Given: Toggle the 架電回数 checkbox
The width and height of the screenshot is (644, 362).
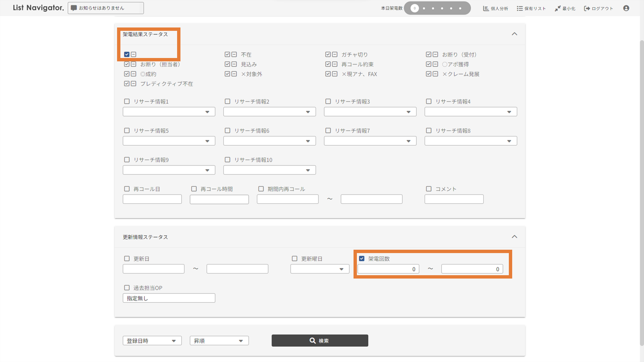Looking at the screenshot, I should pos(362,258).
